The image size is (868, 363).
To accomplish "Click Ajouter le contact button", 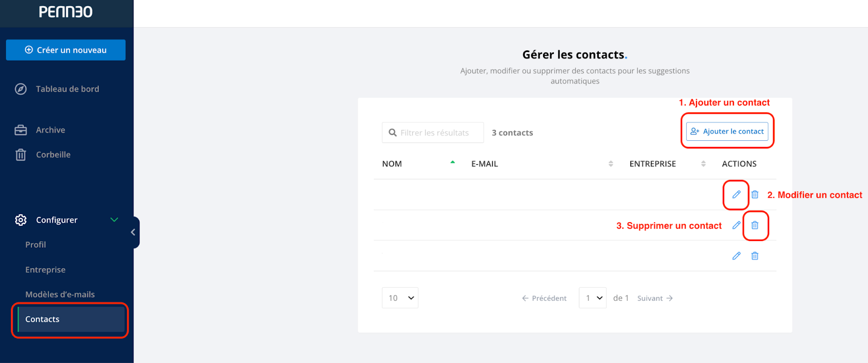I will pyautogui.click(x=727, y=131).
